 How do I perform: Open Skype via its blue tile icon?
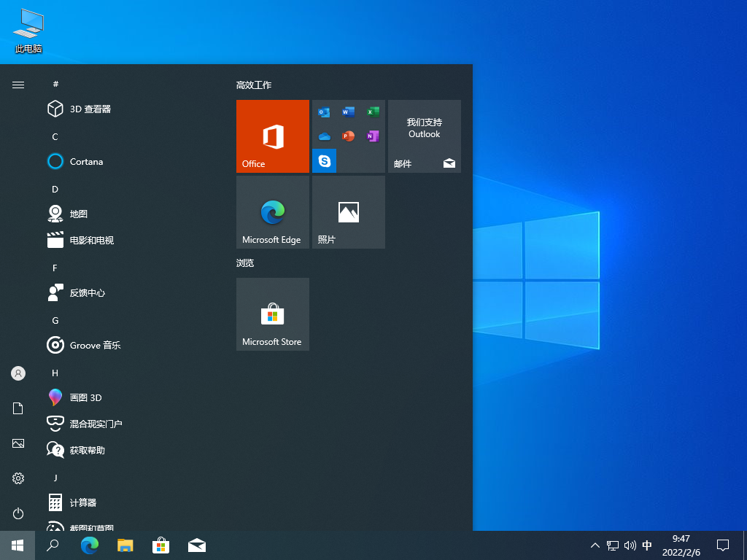click(324, 160)
